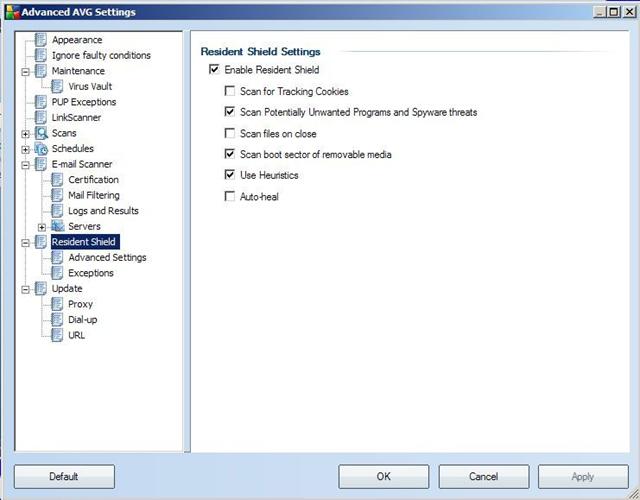The width and height of the screenshot is (640, 500).
Task: Open the PUP Exceptions settings page
Action: pyautogui.click(x=83, y=102)
